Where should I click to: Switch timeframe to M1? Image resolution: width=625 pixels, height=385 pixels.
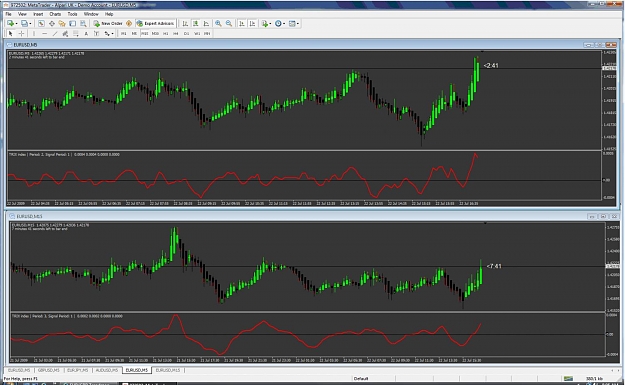click(x=124, y=33)
